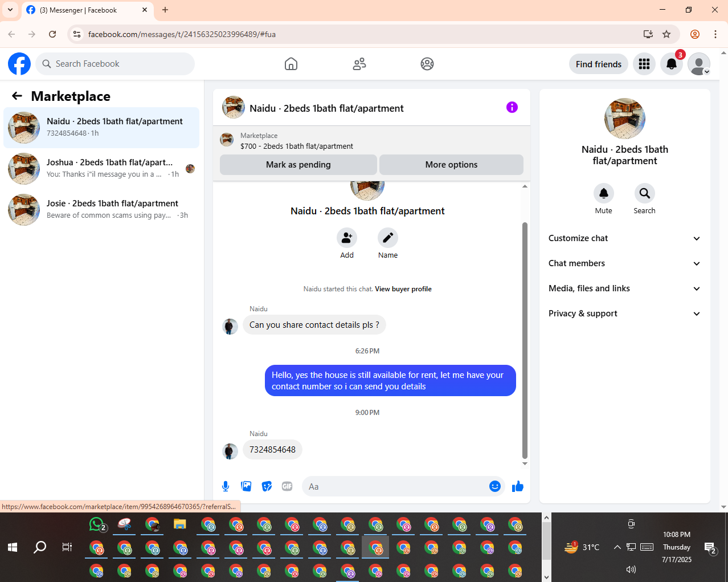Open the Chrome three-dot menu
Image resolution: width=728 pixels, height=582 pixels.
pos(715,34)
